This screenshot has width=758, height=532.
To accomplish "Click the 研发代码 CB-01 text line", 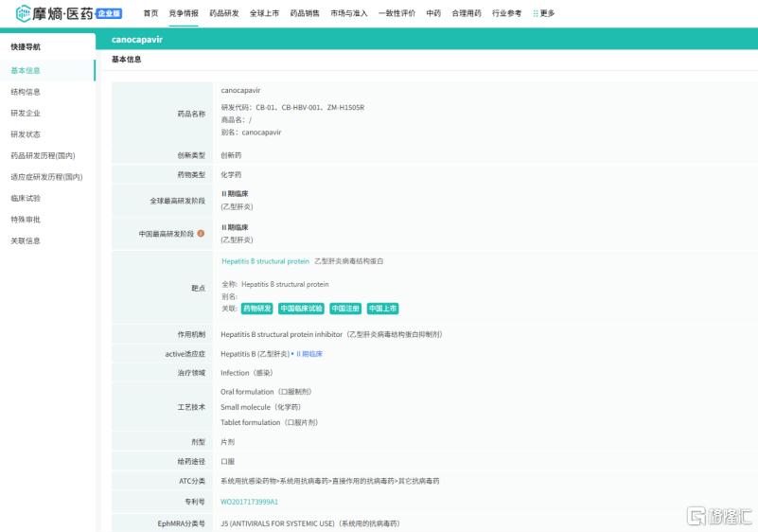I will (x=293, y=107).
